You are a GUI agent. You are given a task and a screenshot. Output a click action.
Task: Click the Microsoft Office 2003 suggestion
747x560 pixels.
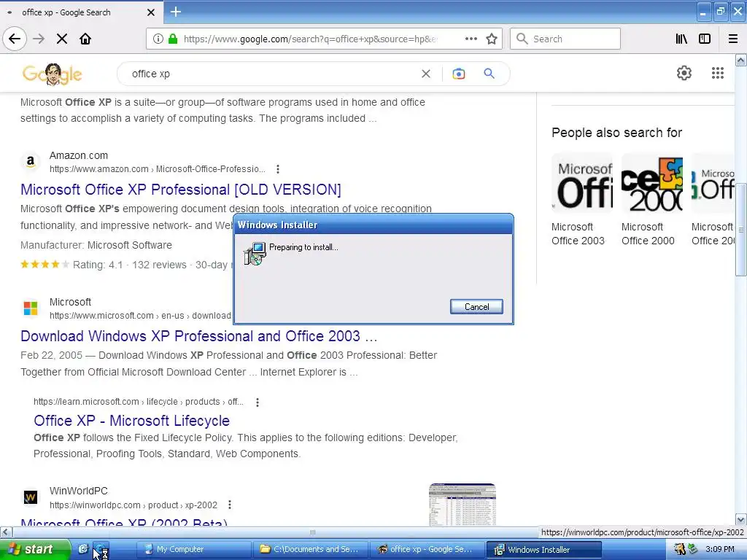tap(581, 199)
